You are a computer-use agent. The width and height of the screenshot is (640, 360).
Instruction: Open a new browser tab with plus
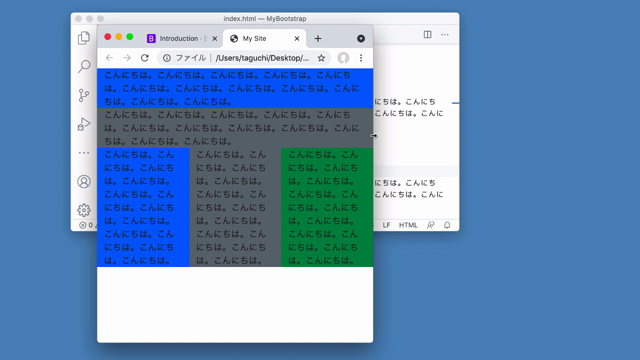[318, 38]
